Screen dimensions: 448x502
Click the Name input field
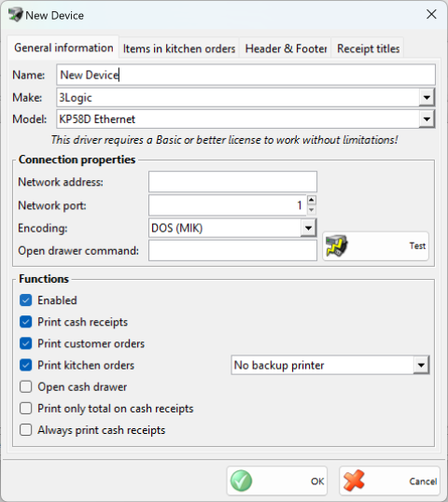pos(245,75)
